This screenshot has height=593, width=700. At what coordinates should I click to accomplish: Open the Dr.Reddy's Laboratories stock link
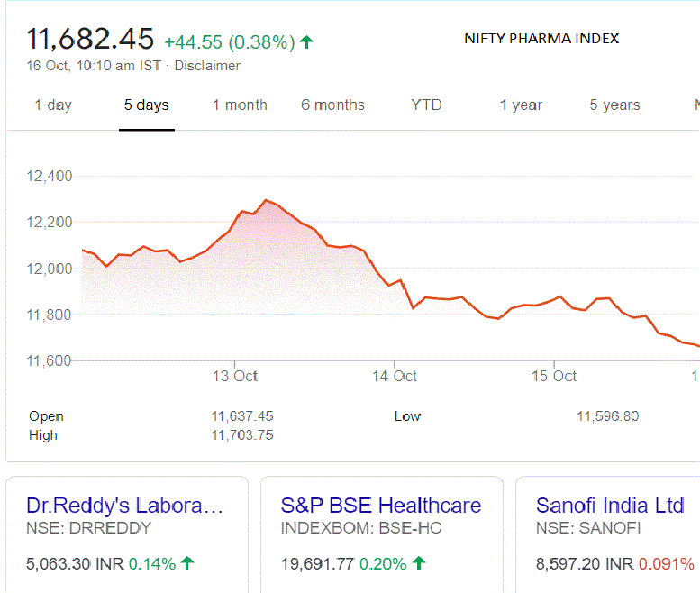tap(124, 506)
